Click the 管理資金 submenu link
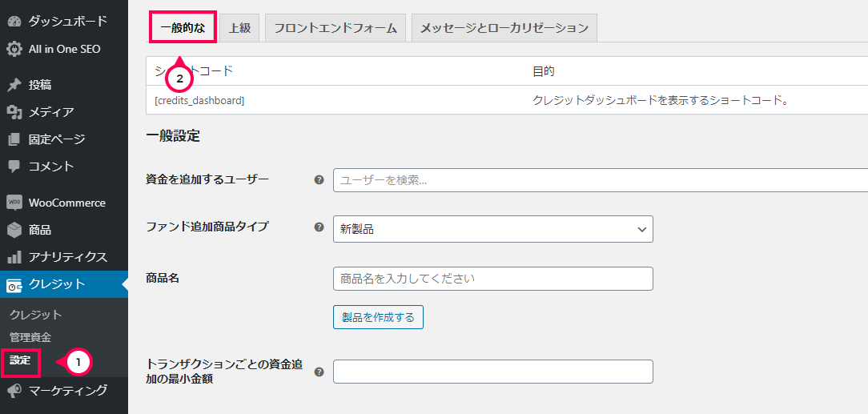Screen dimensions: 868x414 click(x=30, y=337)
